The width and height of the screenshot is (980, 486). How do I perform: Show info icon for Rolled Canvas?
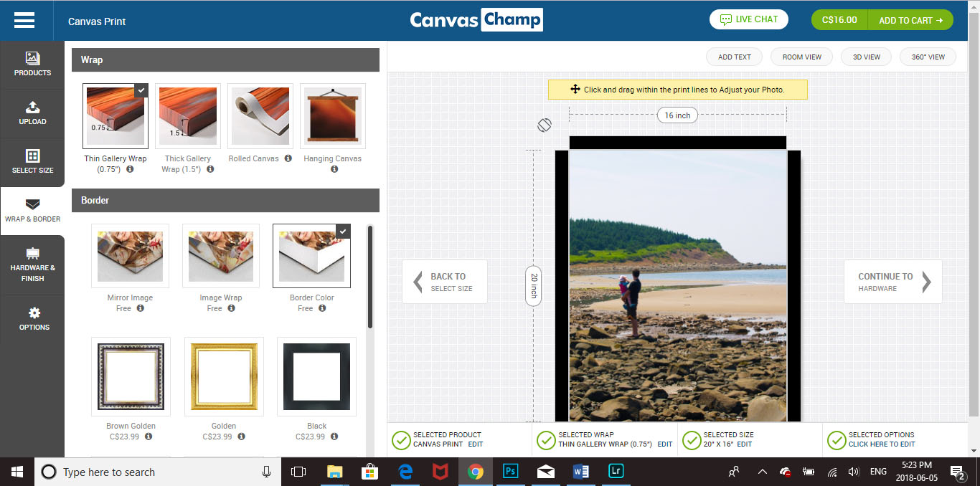(288, 158)
